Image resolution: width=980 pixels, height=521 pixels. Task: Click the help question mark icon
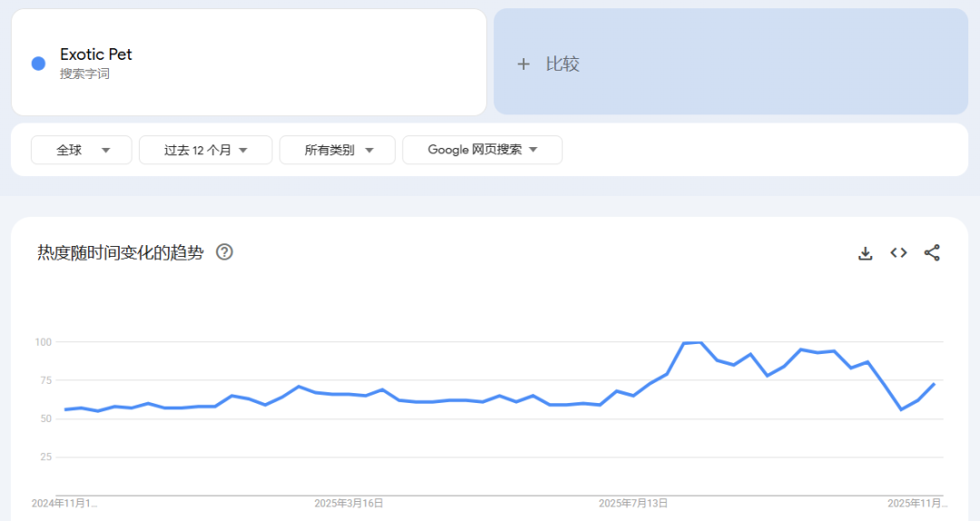(224, 252)
